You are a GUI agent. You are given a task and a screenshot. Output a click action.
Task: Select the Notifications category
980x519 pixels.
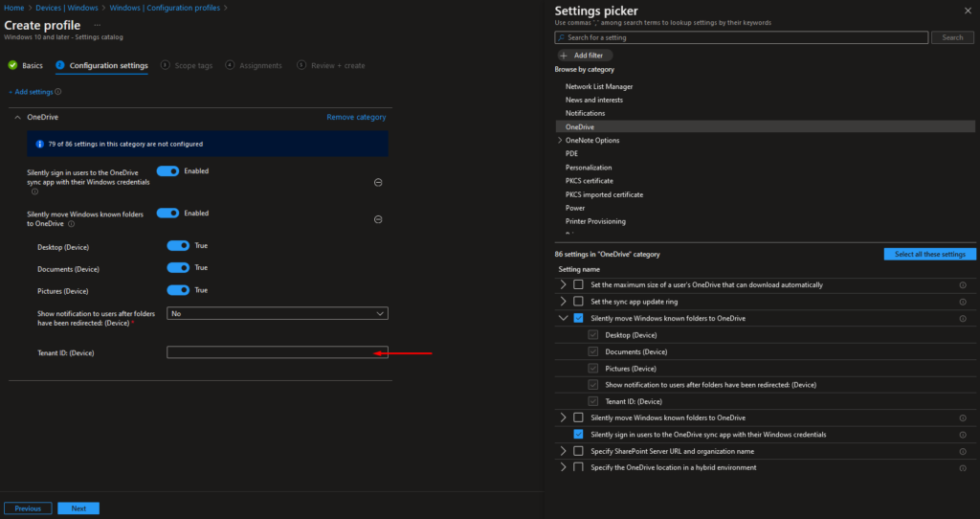[x=585, y=114]
